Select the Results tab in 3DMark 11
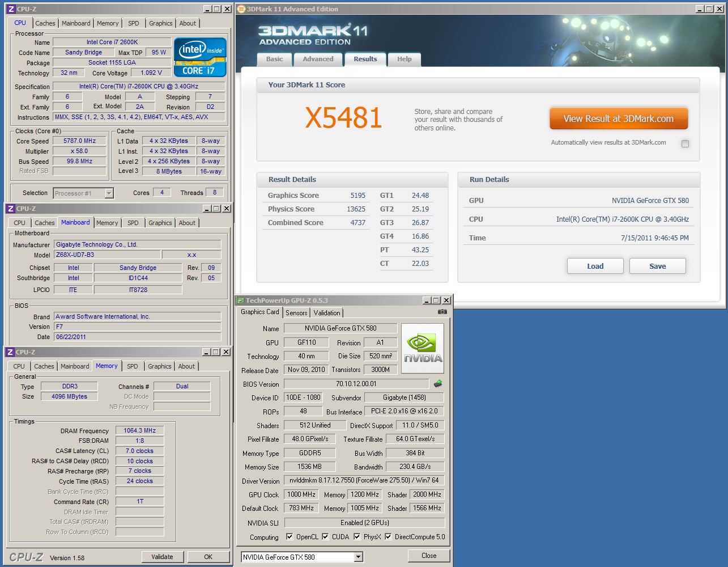This screenshot has height=567, width=728. tap(365, 59)
